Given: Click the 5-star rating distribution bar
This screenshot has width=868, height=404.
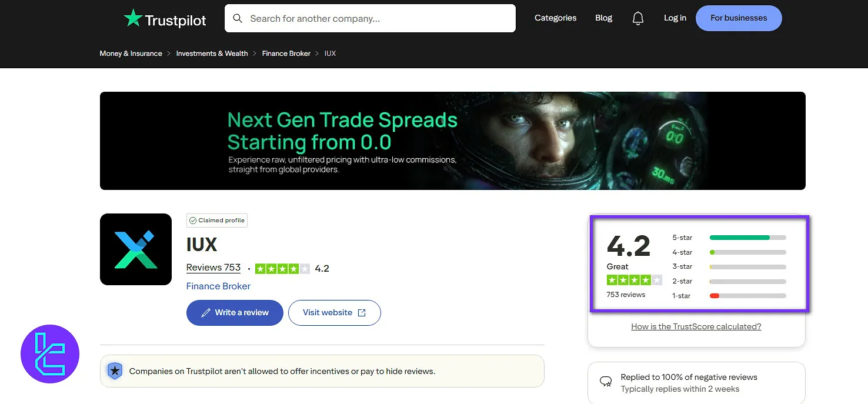Looking at the screenshot, I should [747, 237].
